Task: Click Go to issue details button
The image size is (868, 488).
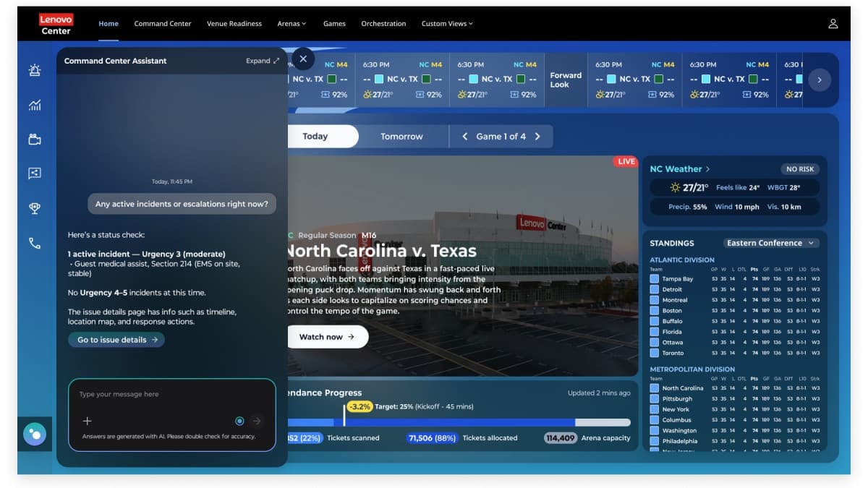Action: coord(116,340)
